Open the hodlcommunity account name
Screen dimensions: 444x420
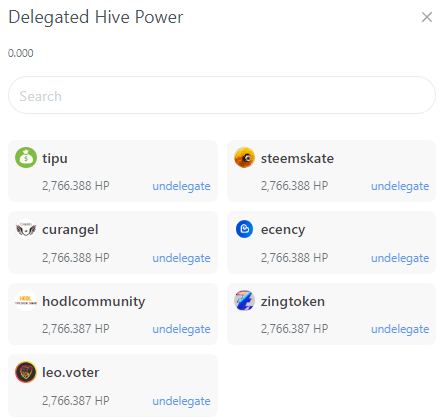(94, 302)
